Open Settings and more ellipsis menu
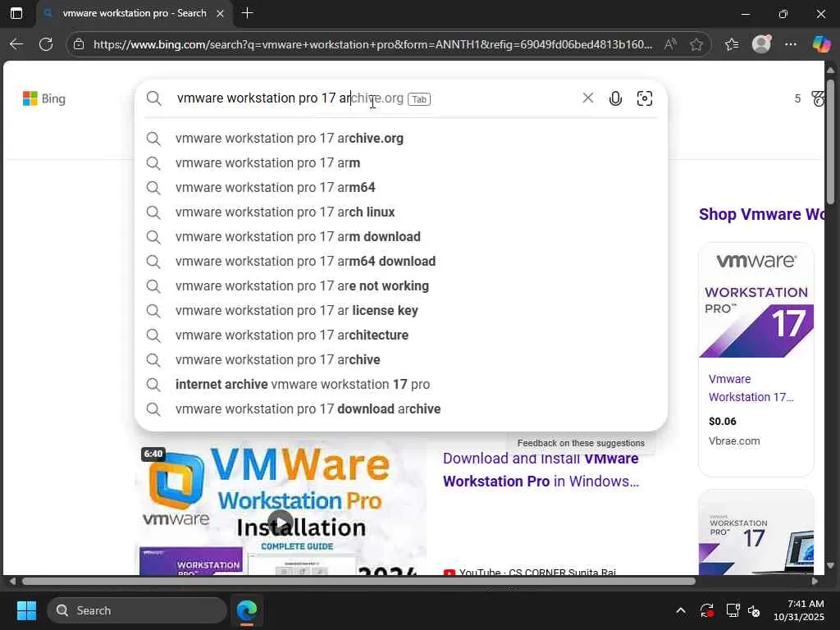Screen dimensions: 840x630 (x=791, y=44)
